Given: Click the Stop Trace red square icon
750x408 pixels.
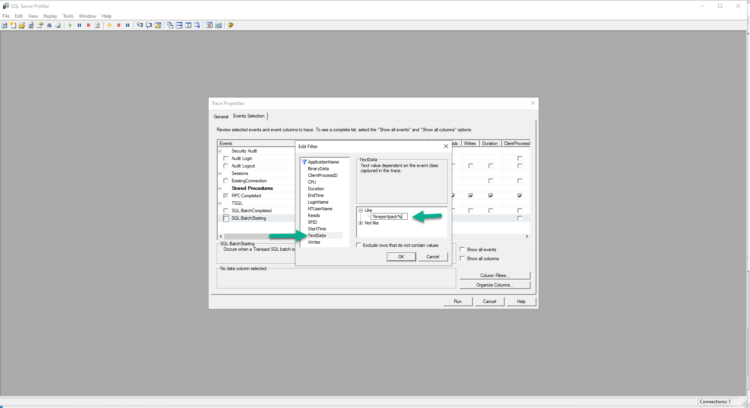Looking at the screenshot, I should pos(88,25).
